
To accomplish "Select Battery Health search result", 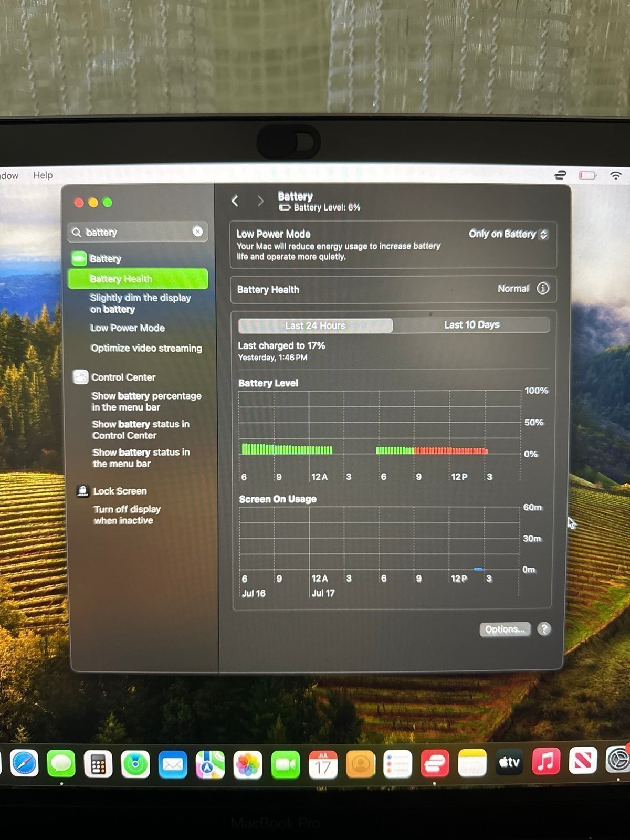I will [x=138, y=279].
